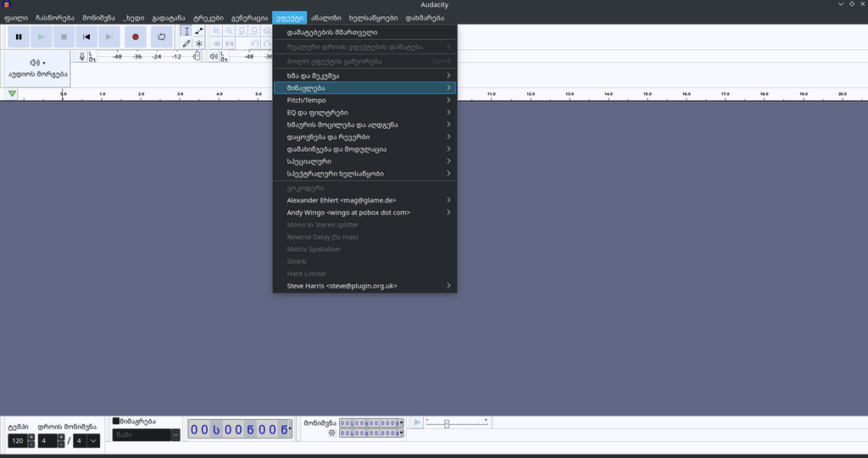Image resolution: width=868 pixels, height=458 pixels.
Task: Select the I-beam Selection tool
Action: [x=186, y=31]
